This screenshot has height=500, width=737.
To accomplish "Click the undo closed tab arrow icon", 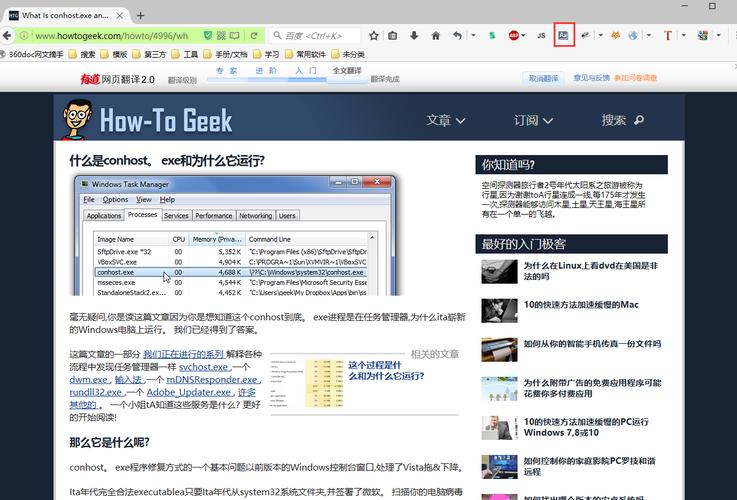I will 457,35.
